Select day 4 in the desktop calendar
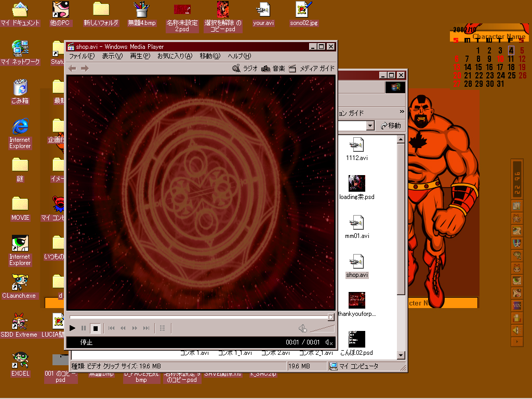Viewport: 532px width, 399px height. pyautogui.click(x=511, y=50)
